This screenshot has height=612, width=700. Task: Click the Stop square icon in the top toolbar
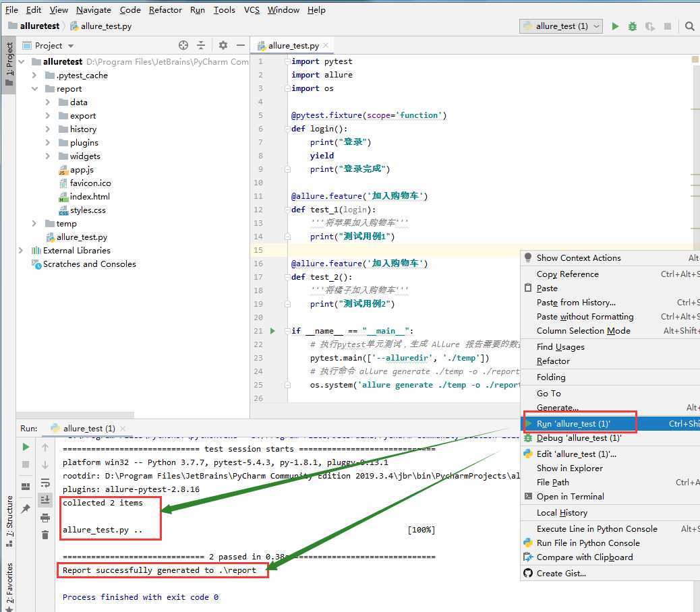coord(668,26)
